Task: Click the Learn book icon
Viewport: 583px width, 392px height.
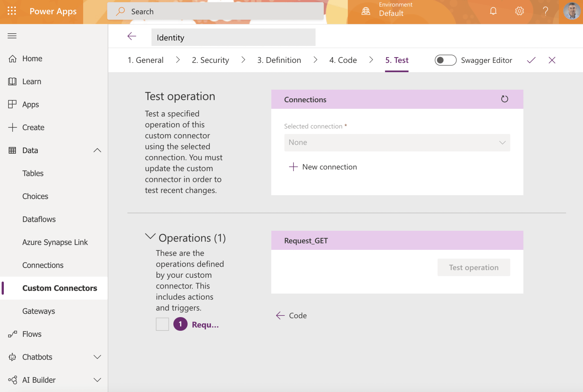Action: [x=12, y=82]
